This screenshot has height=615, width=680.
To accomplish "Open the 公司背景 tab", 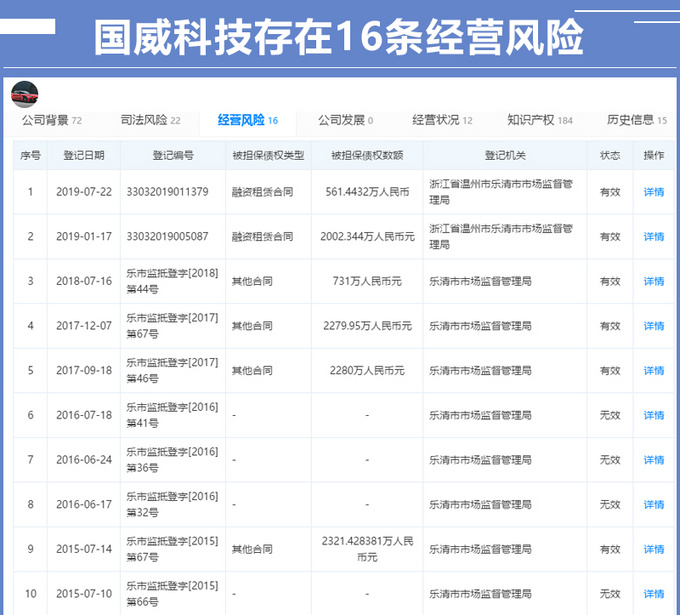I will (x=46, y=120).
